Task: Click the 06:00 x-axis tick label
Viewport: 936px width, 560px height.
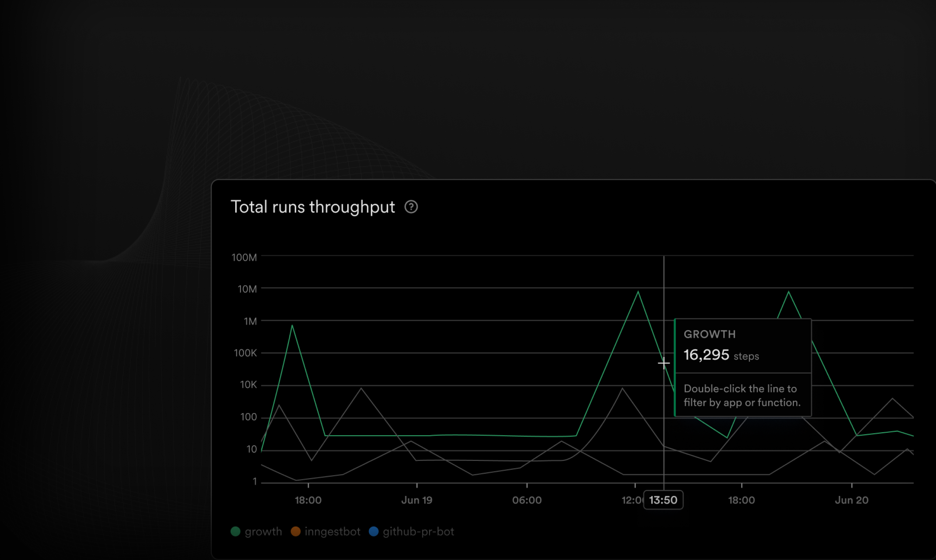Action: coord(527,500)
